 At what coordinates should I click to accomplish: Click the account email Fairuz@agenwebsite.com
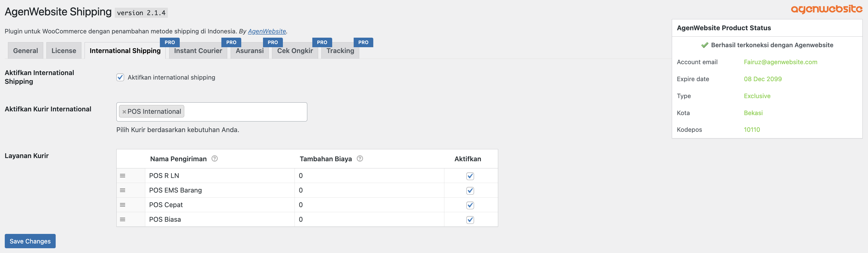781,62
